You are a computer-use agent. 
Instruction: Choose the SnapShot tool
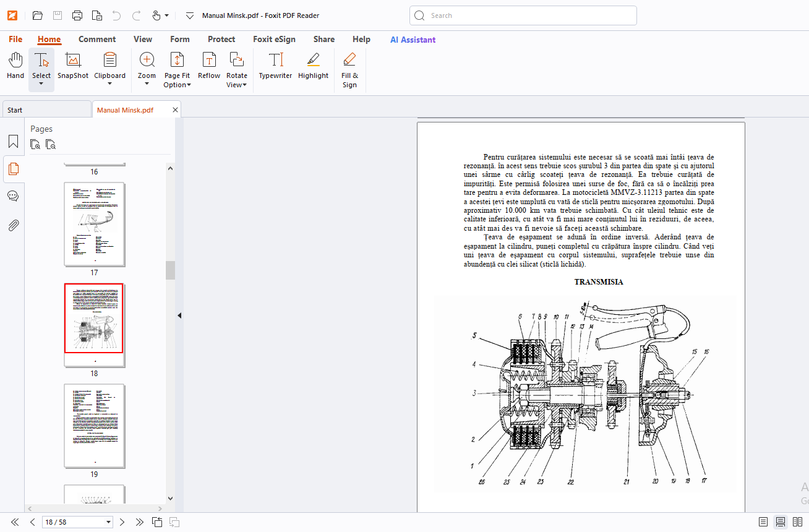[x=73, y=66]
